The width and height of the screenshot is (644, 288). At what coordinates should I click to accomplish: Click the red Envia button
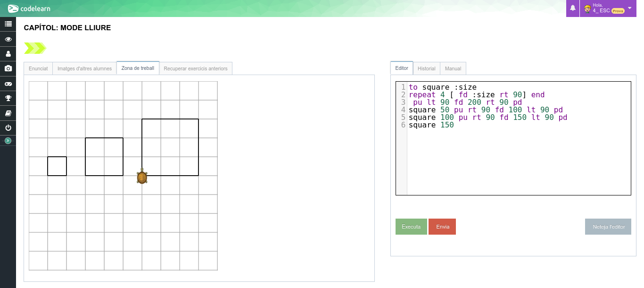[x=442, y=227]
